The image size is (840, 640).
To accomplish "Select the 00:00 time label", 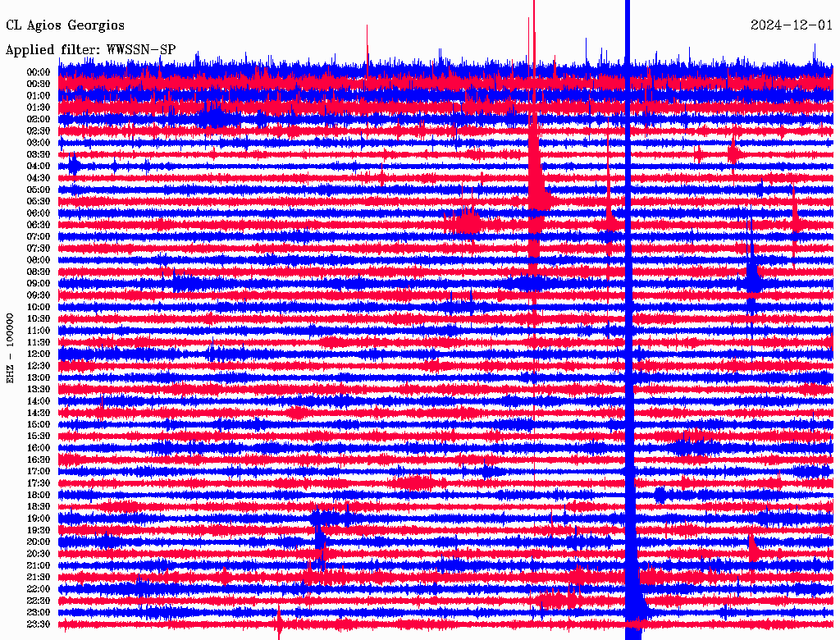I will pos(39,72).
